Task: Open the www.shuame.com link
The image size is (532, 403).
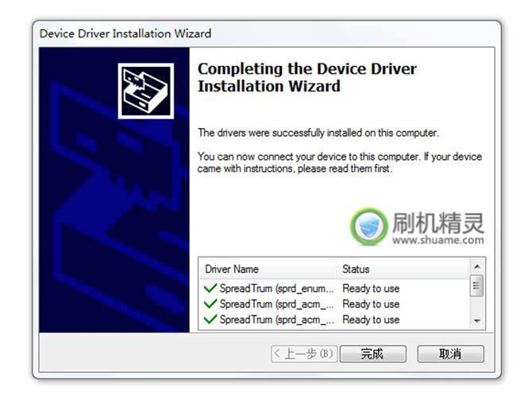Action: (438, 240)
